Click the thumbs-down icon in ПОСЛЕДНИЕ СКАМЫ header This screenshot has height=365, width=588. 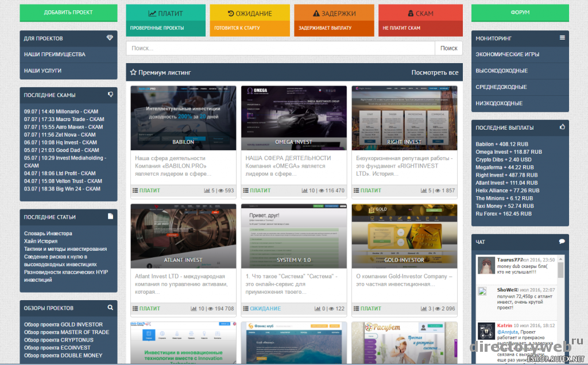coord(110,95)
